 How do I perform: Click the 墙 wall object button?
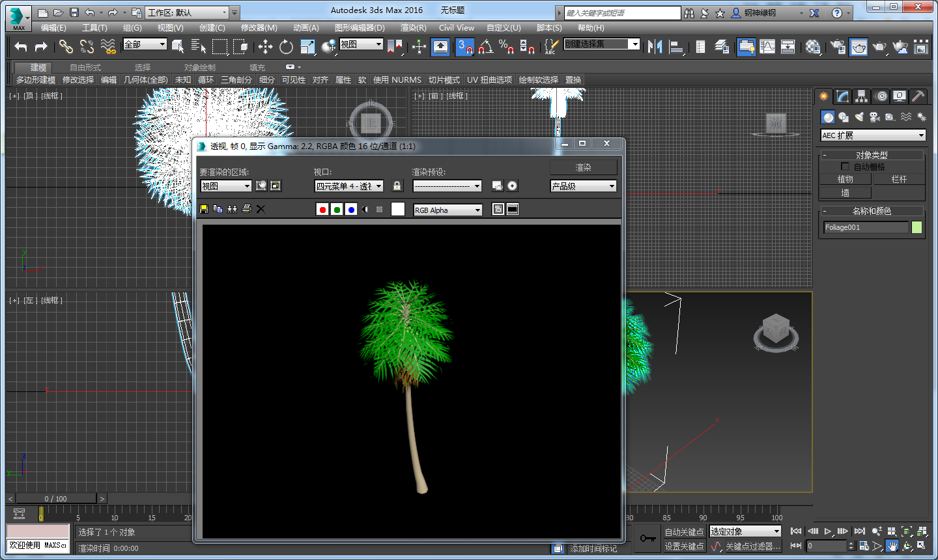click(845, 193)
